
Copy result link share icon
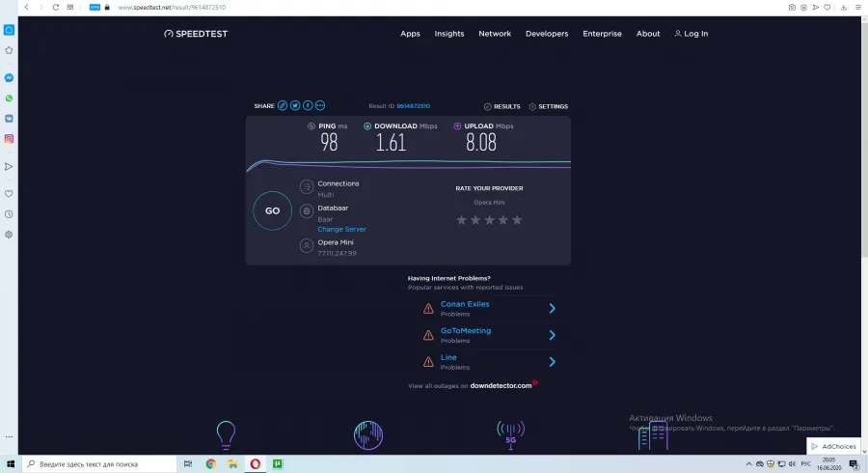coord(283,106)
